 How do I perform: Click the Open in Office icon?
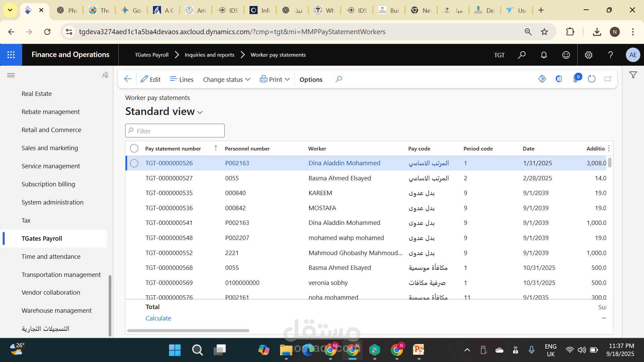point(558,79)
